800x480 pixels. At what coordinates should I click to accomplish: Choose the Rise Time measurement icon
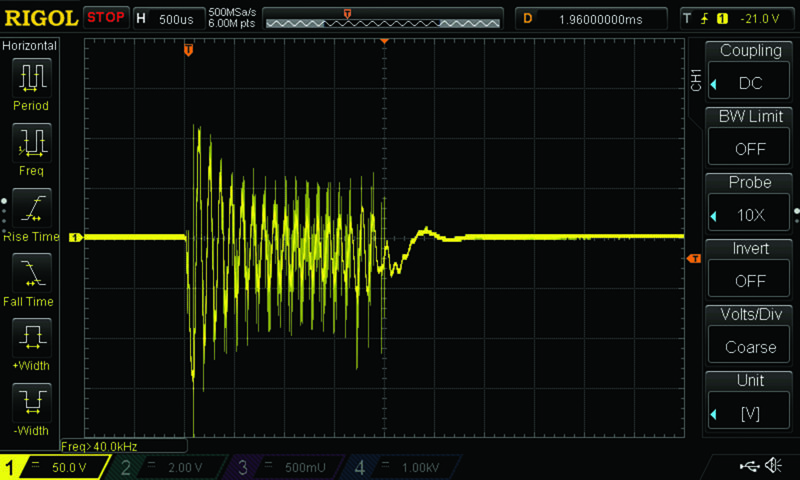click(x=30, y=208)
